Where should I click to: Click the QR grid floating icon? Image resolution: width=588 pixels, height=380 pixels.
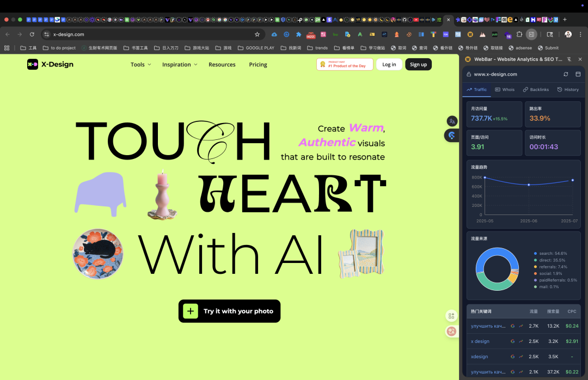coord(451,316)
